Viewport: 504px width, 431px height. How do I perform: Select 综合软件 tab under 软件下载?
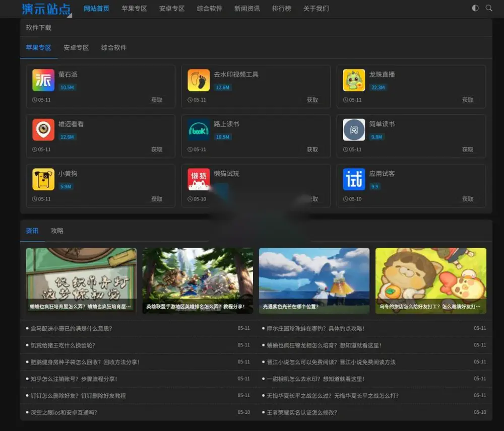tap(114, 48)
